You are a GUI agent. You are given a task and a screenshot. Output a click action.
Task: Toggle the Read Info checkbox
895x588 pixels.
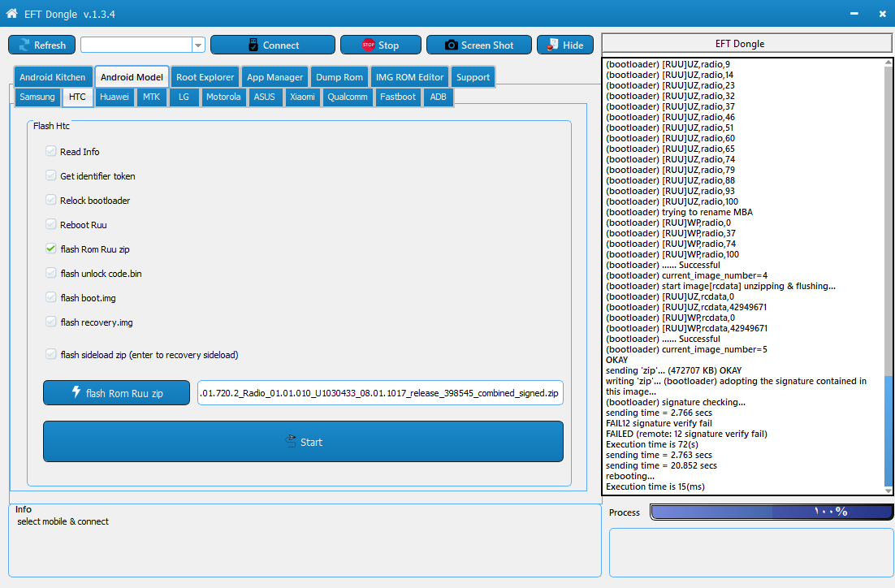pos(51,151)
